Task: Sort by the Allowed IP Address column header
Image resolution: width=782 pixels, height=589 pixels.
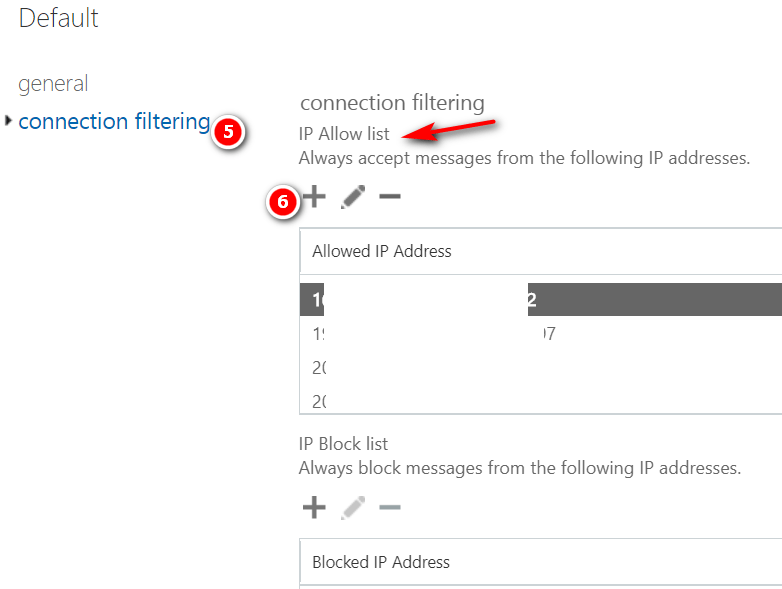Action: pyautogui.click(x=382, y=251)
